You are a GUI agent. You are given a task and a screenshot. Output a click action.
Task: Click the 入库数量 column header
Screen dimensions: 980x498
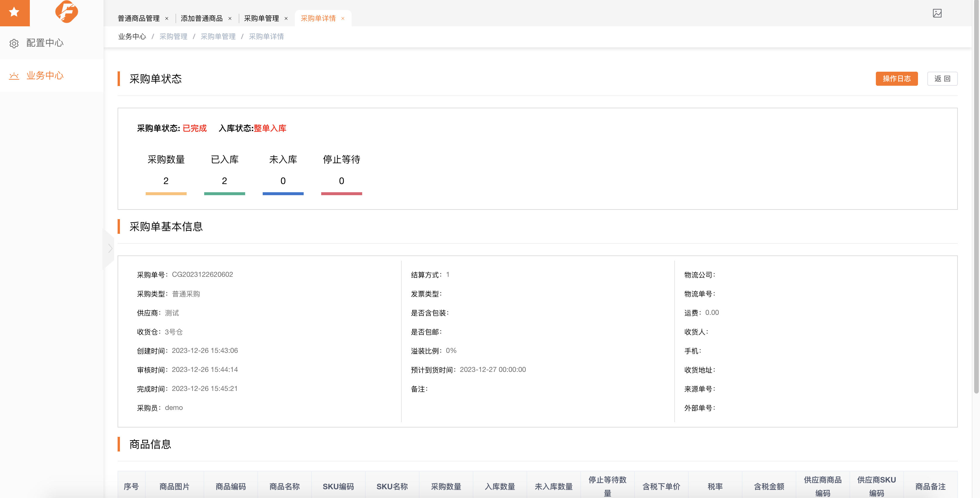tap(500, 487)
